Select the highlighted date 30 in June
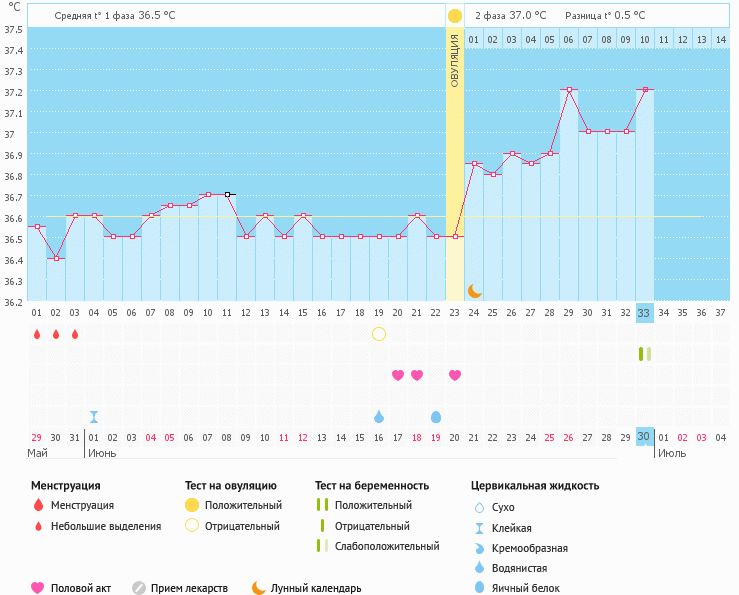 pyautogui.click(x=644, y=437)
